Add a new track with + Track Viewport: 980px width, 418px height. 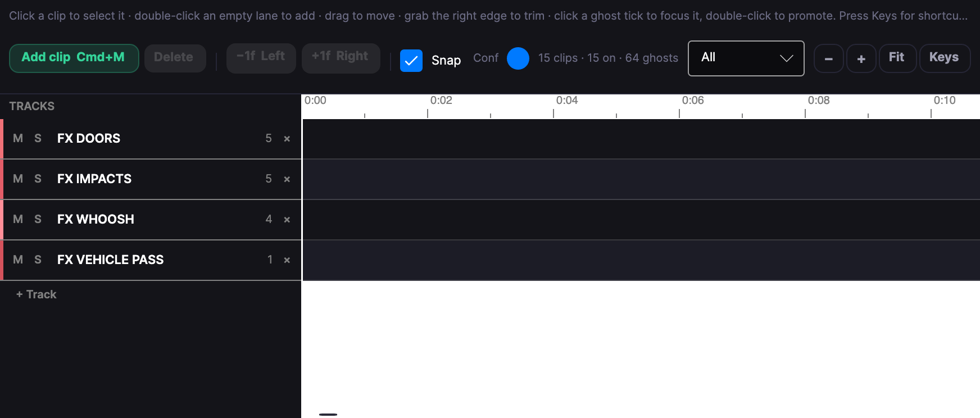pos(37,294)
